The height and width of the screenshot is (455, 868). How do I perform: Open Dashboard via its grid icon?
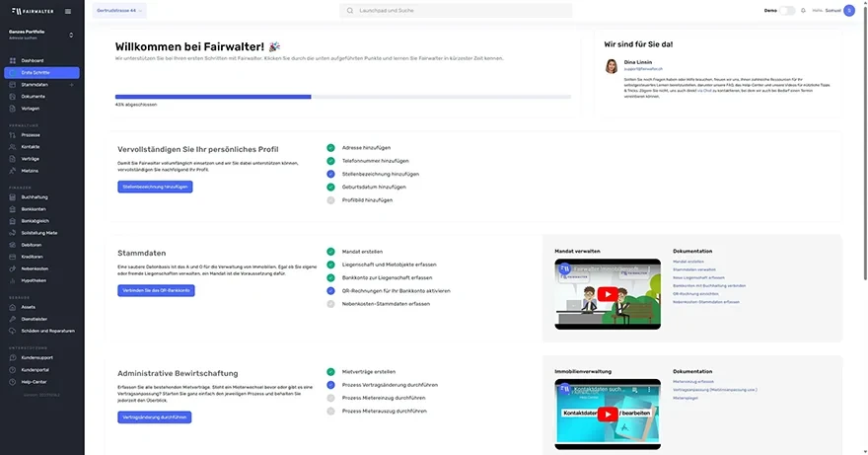(13, 60)
